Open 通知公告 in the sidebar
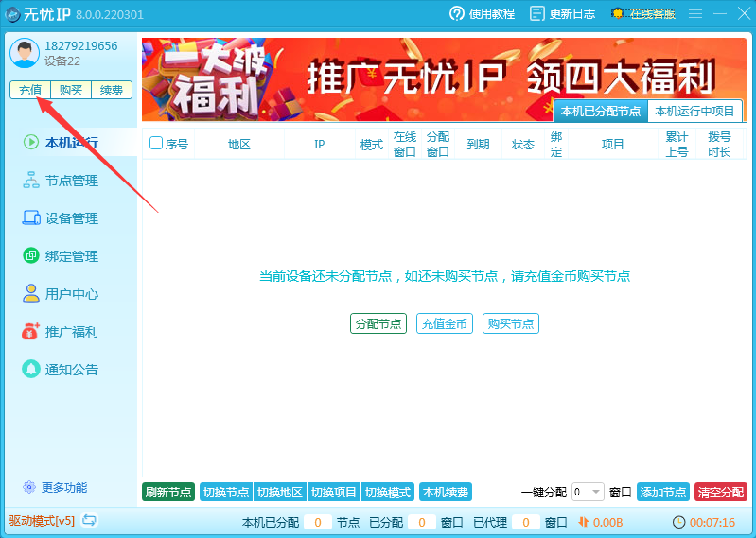The height and width of the screenshot is (538, 756). point(71,370)
